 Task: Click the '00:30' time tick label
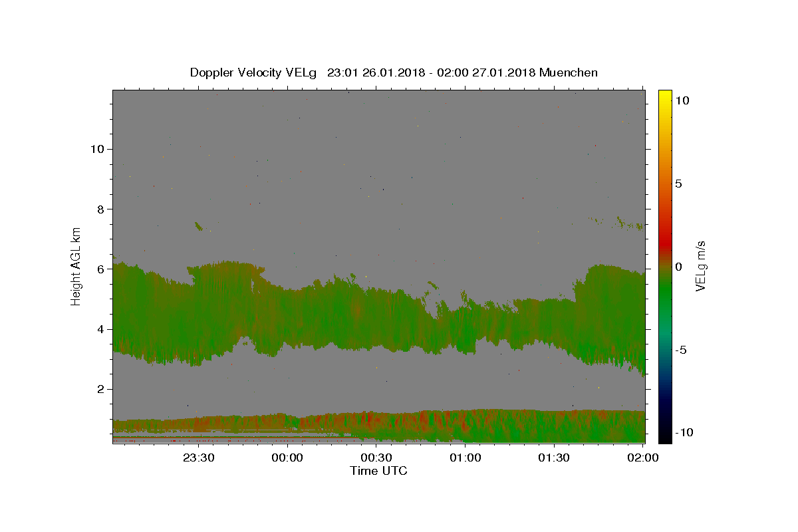pos(376,458)
